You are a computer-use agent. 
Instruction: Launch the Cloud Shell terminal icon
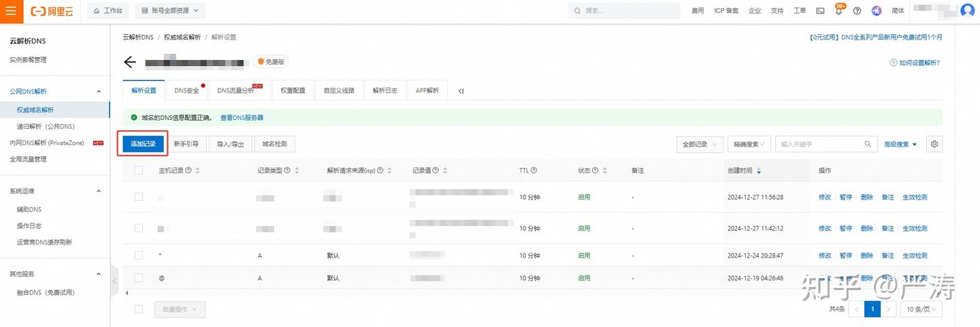(821, 11)
